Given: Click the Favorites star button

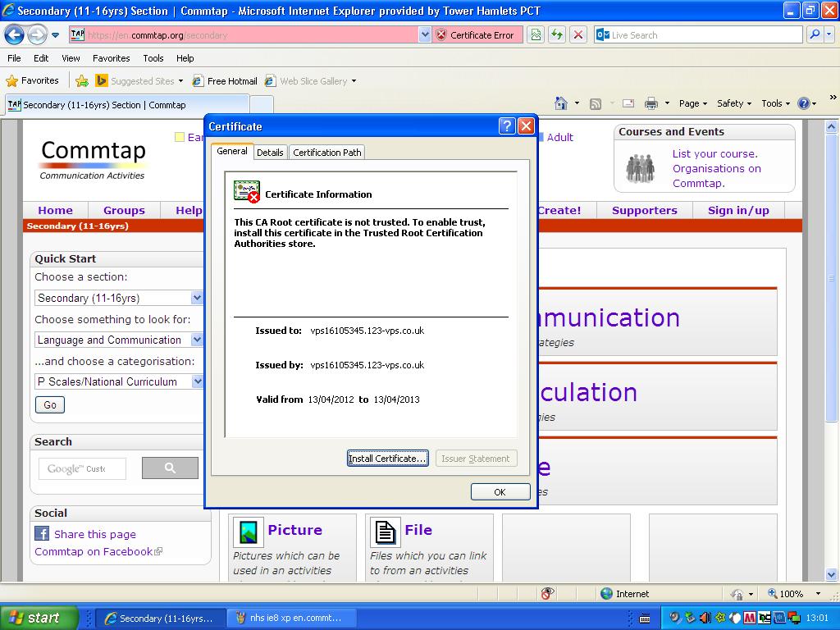Looking at the screenshot, I should pyautogui.click(x=32, y=81).
